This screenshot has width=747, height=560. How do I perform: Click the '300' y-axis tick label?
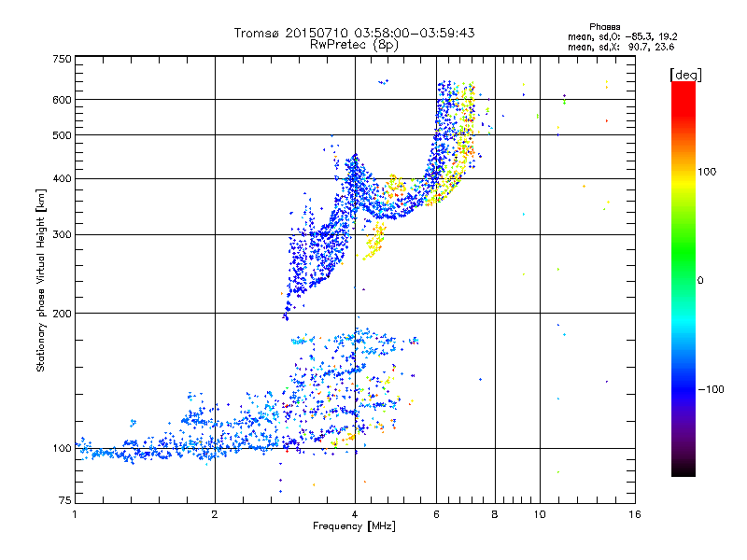coord(62,234)
